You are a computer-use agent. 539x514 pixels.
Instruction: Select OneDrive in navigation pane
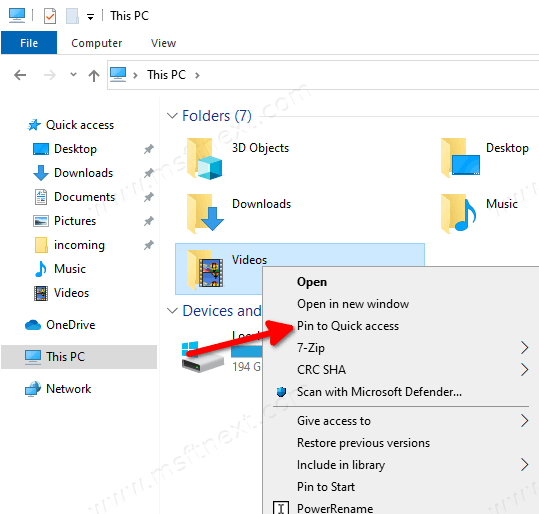pos(71,325)
